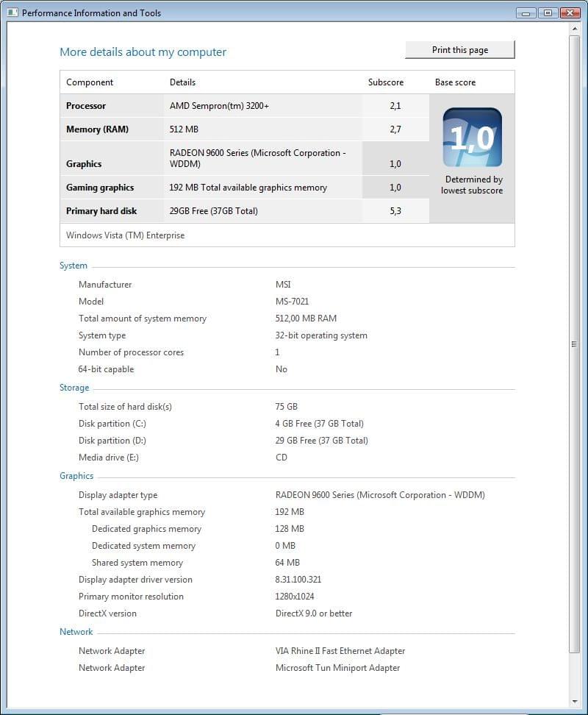Select the '75 GB' total disk size
The image size is (588, 715).
point(287,406)
